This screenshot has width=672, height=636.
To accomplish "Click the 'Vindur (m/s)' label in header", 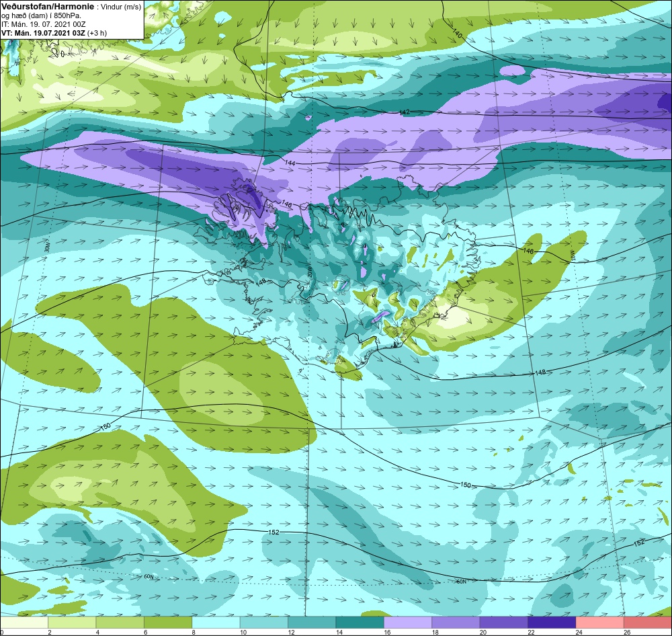I will (x=120, y=7).
